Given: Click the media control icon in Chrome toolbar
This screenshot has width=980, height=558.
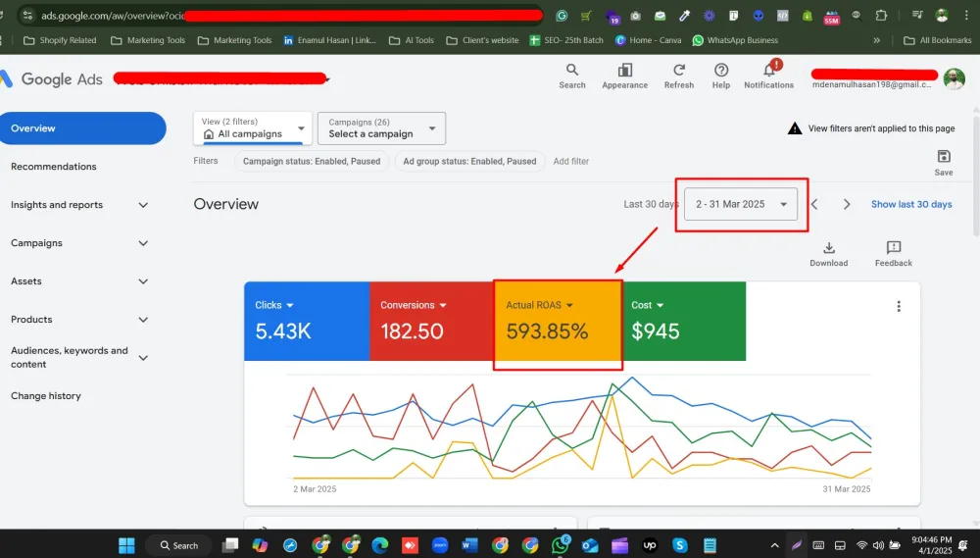Looking at the screenshot, I should click(917, 16).
